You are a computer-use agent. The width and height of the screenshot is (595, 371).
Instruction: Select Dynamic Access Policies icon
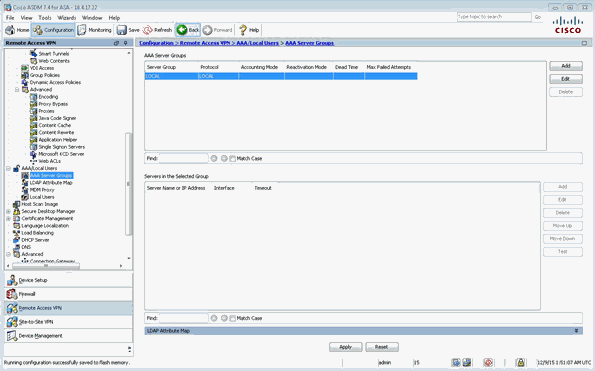tap(25, 82)
